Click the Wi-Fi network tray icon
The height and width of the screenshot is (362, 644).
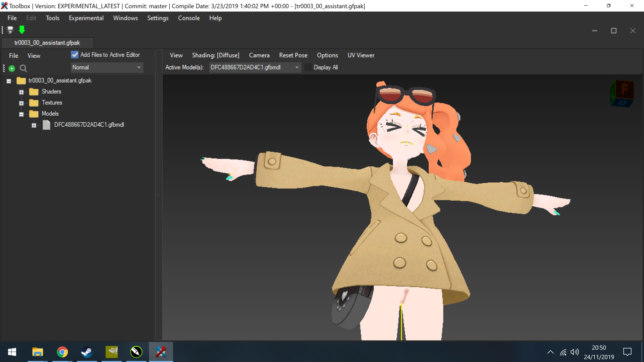click(x=563, y=352)
